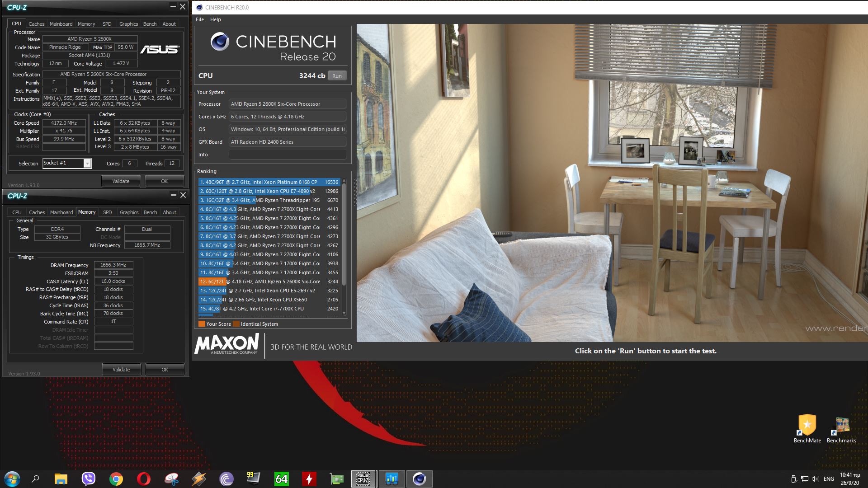Run the Cinebench CPU test
This screenshot has height=488, width=868.
(337, 76)
